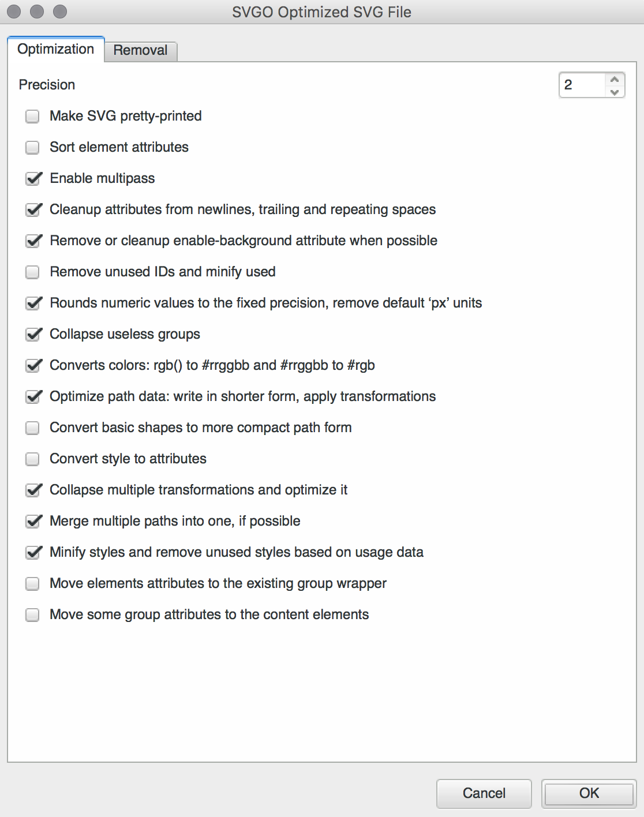Enable 'Remove unused IDs and minify used'
This screenshot has width=644, height=817.
pyautogui.click(x=32, y=272)
